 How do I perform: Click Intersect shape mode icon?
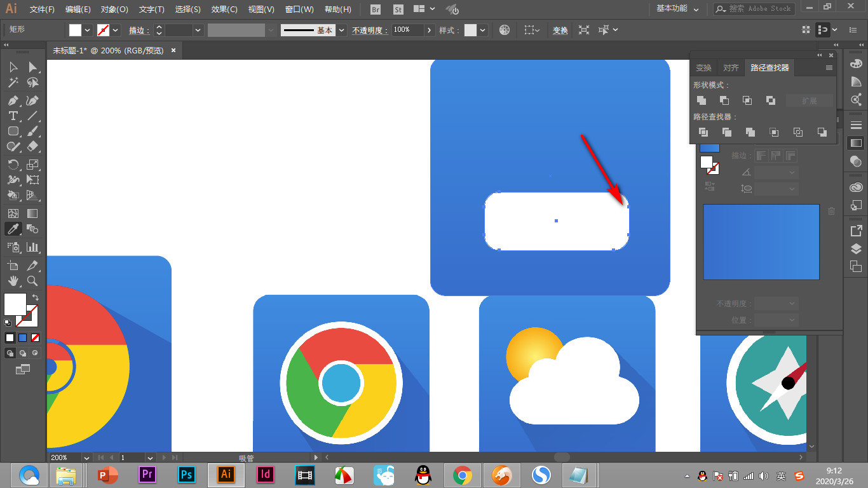(747, 100)
